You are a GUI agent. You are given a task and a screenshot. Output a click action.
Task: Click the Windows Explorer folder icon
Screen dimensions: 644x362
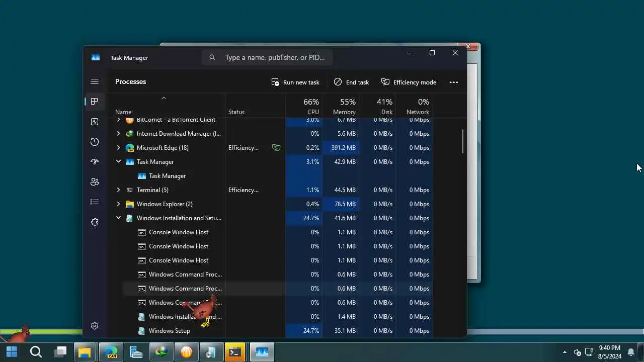130,204
